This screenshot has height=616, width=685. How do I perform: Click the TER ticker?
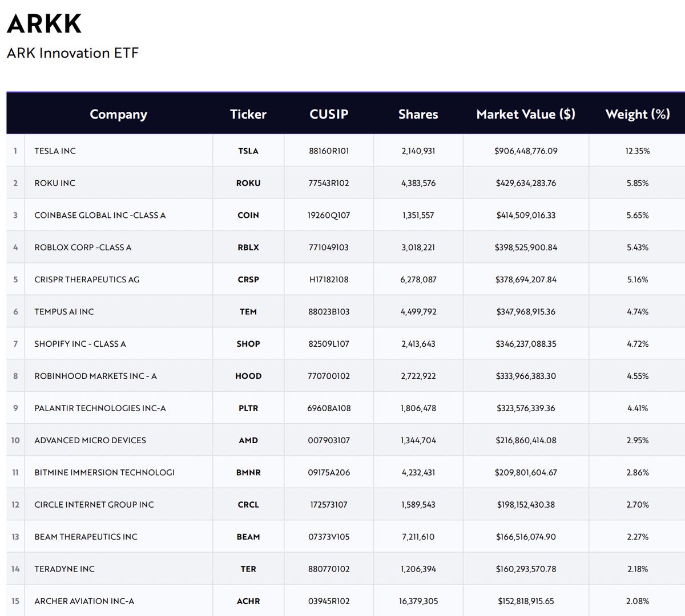pyautogui.click(x=248, y=569)
